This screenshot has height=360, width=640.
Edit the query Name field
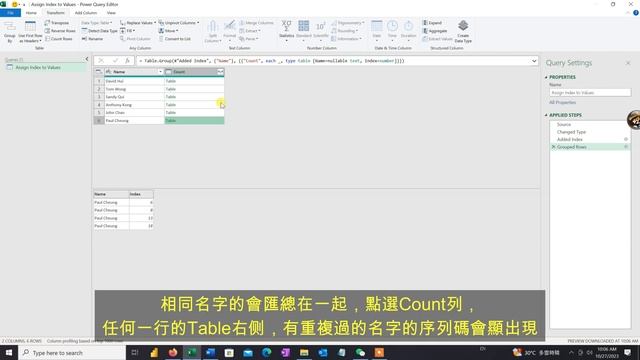click(x=590, y=93)
